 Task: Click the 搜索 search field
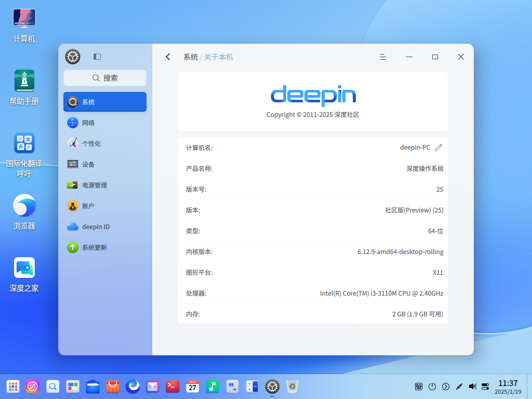[104, 77]
